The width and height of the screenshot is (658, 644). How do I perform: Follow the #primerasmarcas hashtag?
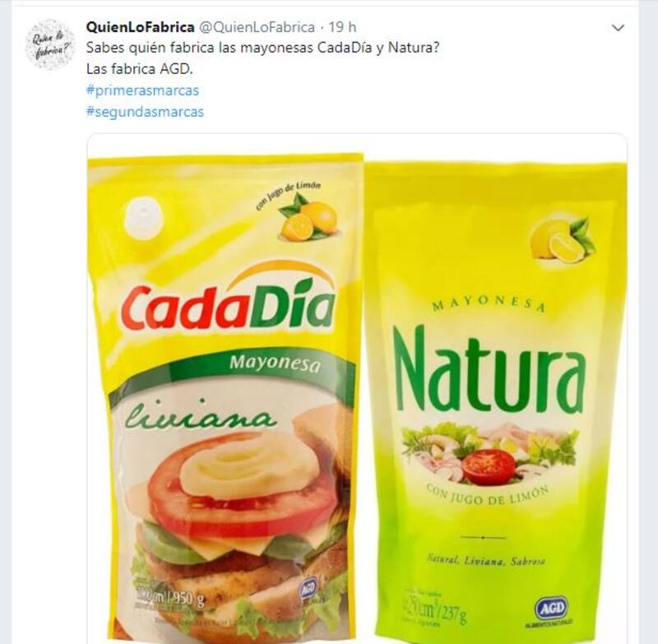pos(142,90)
